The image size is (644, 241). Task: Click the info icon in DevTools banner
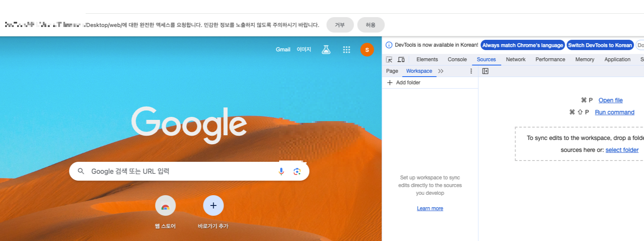(x=389, y=45)
